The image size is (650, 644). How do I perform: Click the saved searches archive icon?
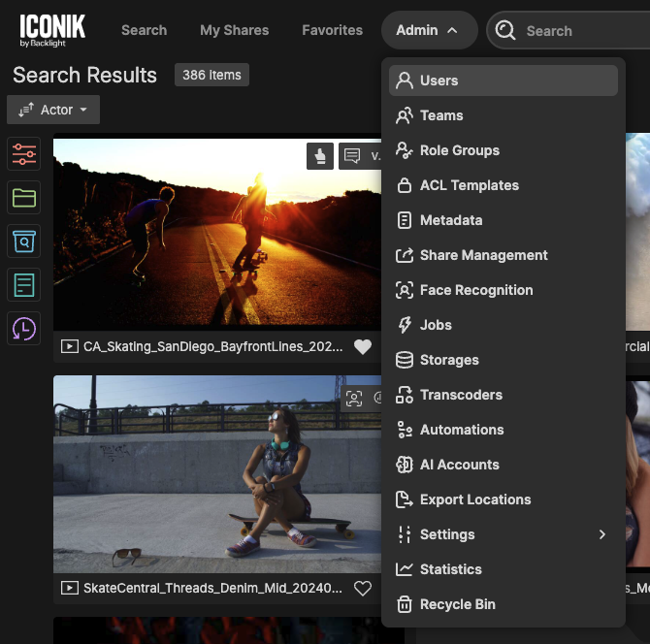(24, 241)
